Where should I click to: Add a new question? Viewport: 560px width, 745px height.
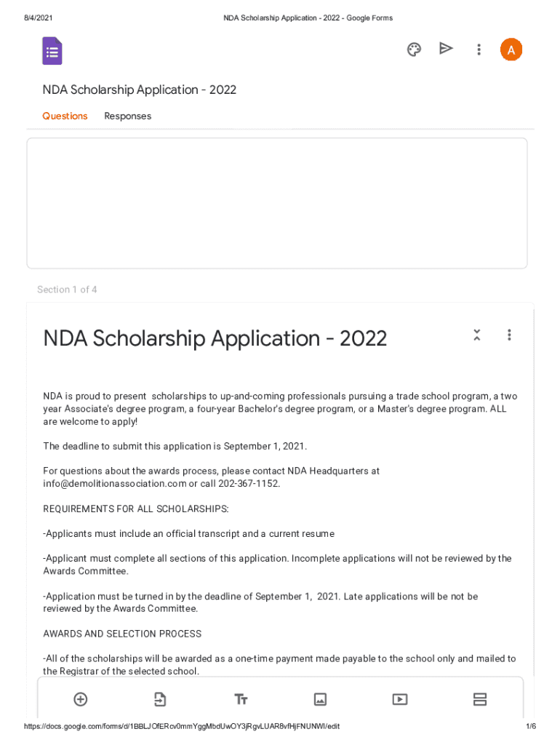[81, 699]
